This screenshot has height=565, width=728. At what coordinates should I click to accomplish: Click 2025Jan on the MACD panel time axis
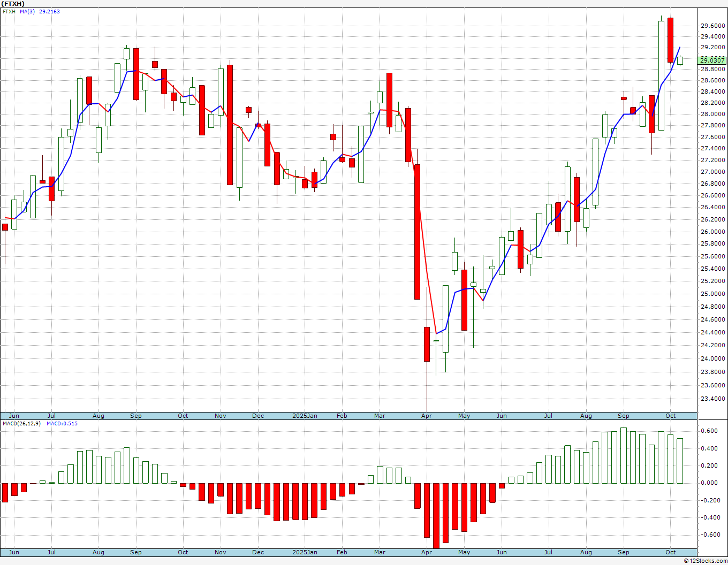tap(305, 552)
